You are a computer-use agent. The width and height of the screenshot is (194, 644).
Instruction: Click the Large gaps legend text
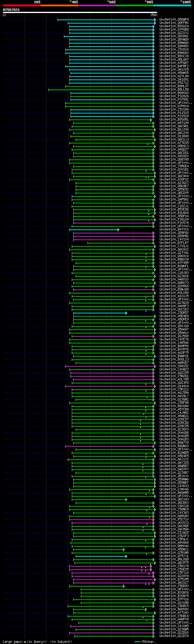point(37,642)
